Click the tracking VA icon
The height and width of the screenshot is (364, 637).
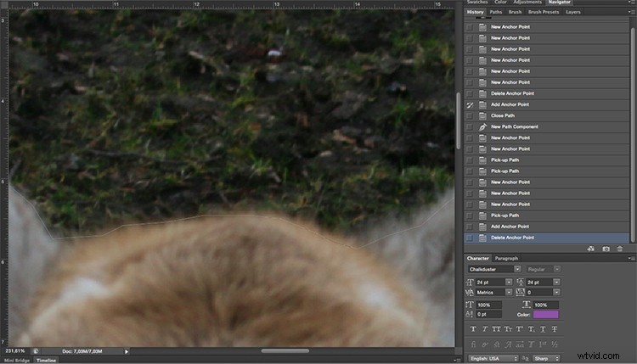(520, 292)
